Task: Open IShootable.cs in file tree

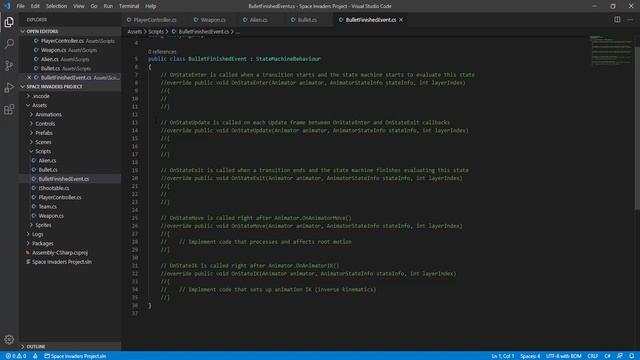Action: (x=70, y=188)
